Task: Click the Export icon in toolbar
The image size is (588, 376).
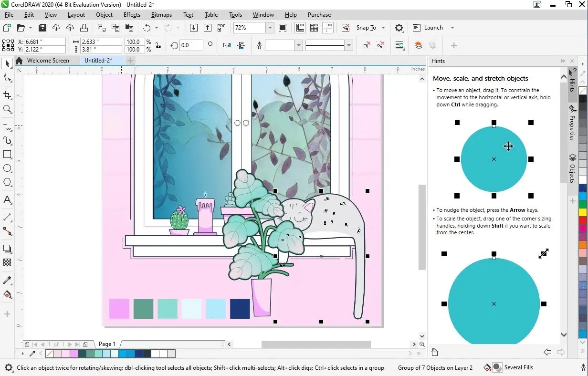Action: pyautogui.click(x=208, y=28)
